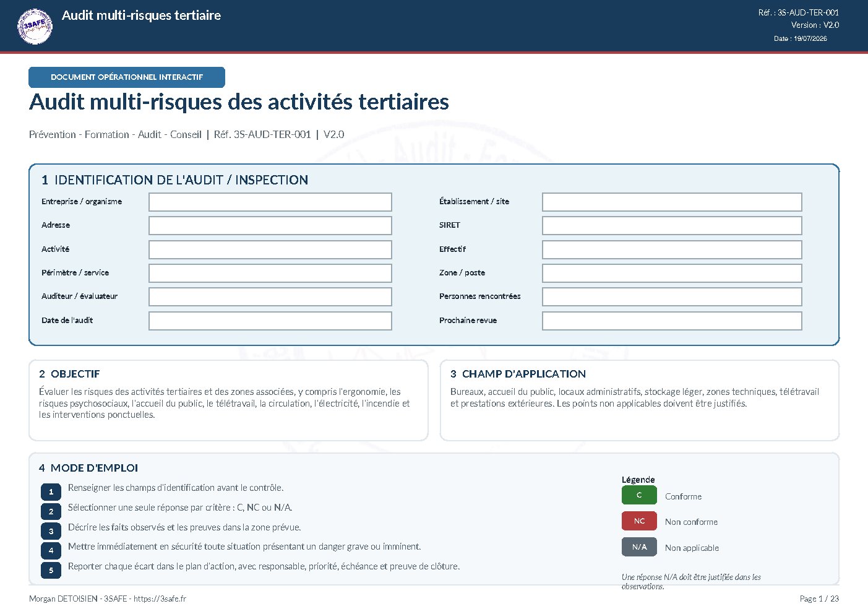Focus the Prochaine revue input field
The height and width of the screenshot is (614, 868).
point(672,321)
